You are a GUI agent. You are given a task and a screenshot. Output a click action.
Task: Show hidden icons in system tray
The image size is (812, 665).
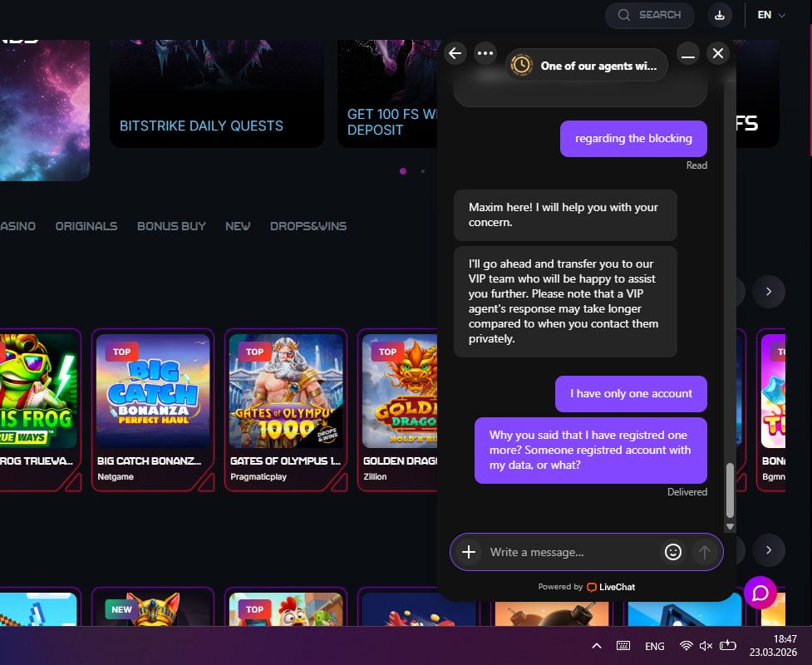click(596, 646)
